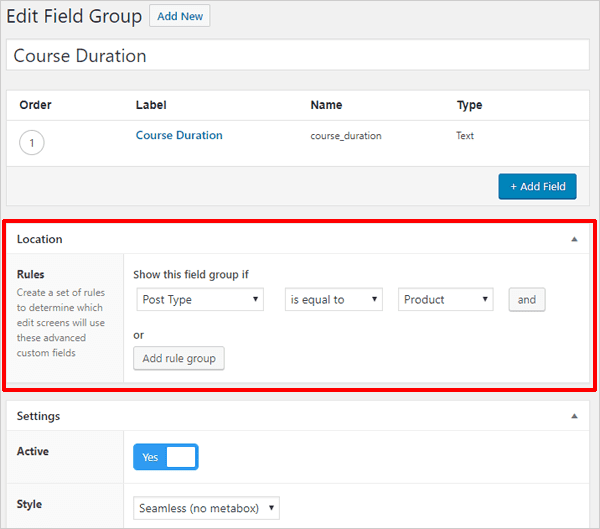Screen dimensions: 600x529
Task: Click the Add rule group button
Action: 179,358
